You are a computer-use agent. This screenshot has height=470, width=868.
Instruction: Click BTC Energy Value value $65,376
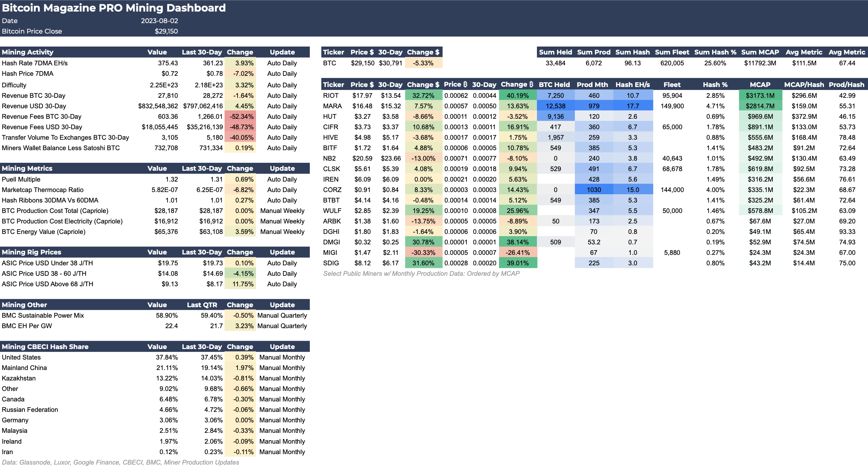coord(166,232)
